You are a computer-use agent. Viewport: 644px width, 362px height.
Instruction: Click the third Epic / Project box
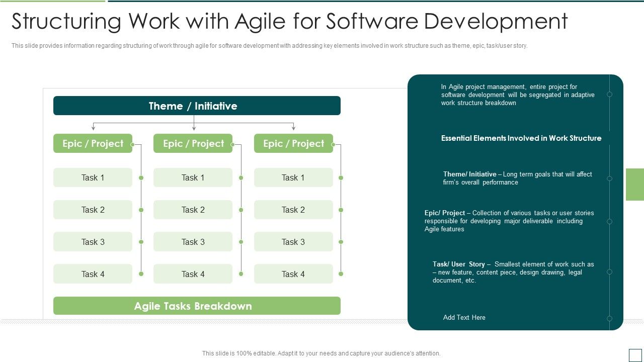pos(293,143)
